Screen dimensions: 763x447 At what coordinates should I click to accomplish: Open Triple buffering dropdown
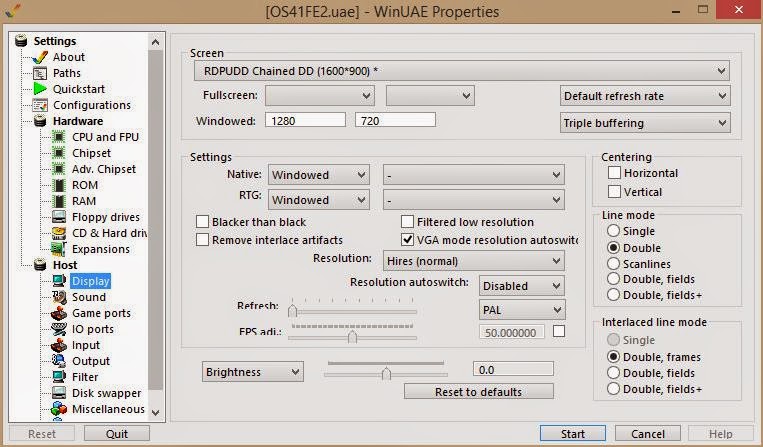click(645, 123)
